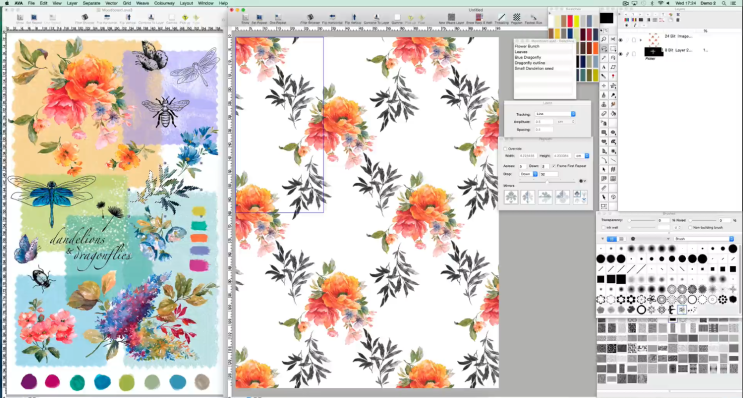Click the Flip Horizontal toolbar icon
The height and width of the screenshot is (398, 743).
coord(332,18)
